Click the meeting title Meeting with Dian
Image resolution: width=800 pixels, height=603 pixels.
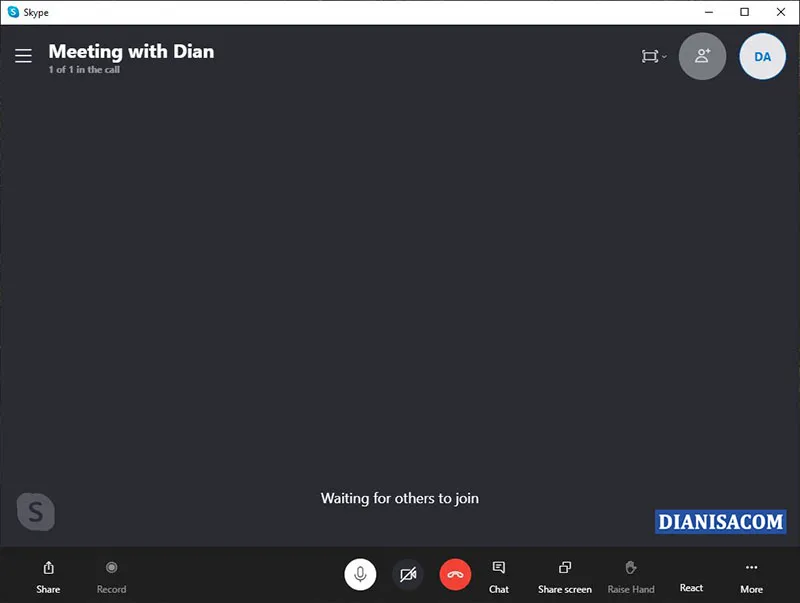[131, 51]
